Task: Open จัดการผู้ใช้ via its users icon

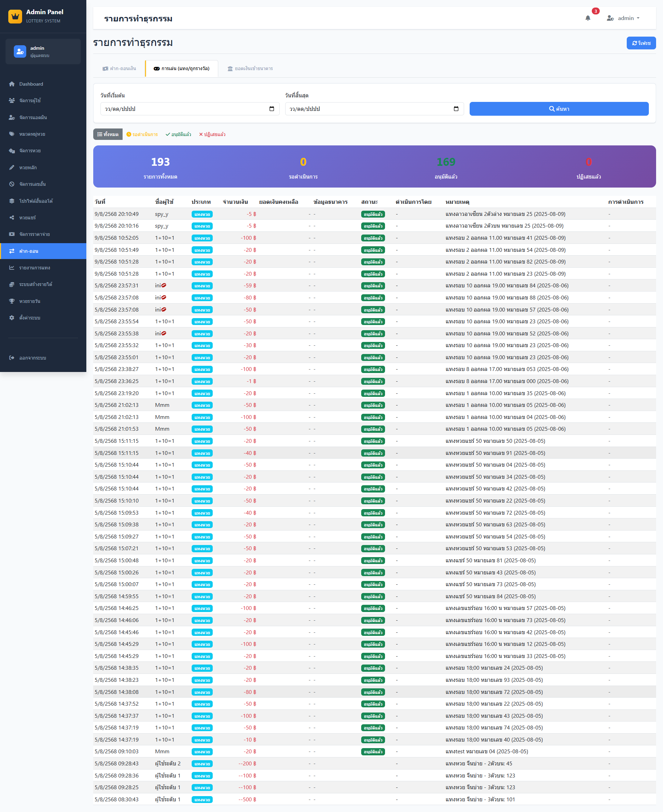Action: click(12, 101)
